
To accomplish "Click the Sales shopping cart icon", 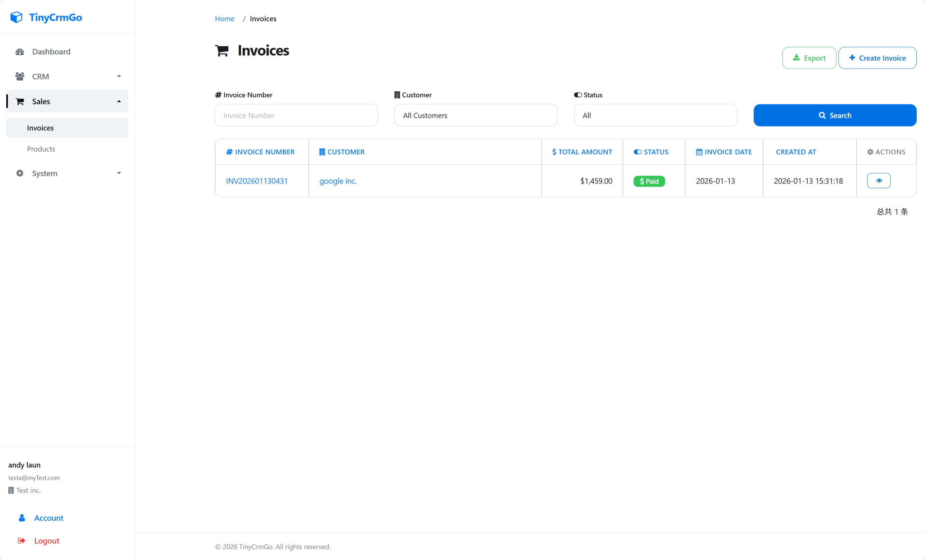I will [20, 101].
